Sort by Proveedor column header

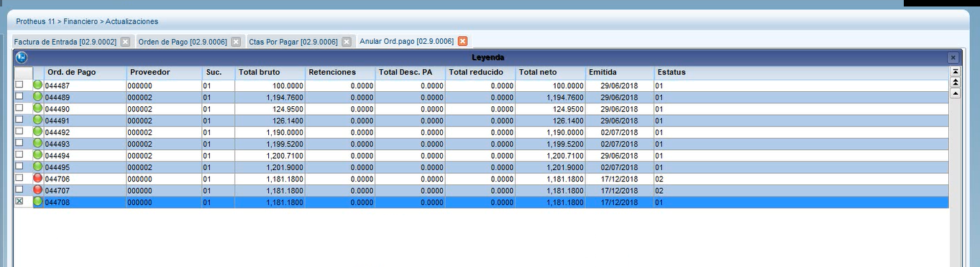pyautogui.click(x=164, y=72)
